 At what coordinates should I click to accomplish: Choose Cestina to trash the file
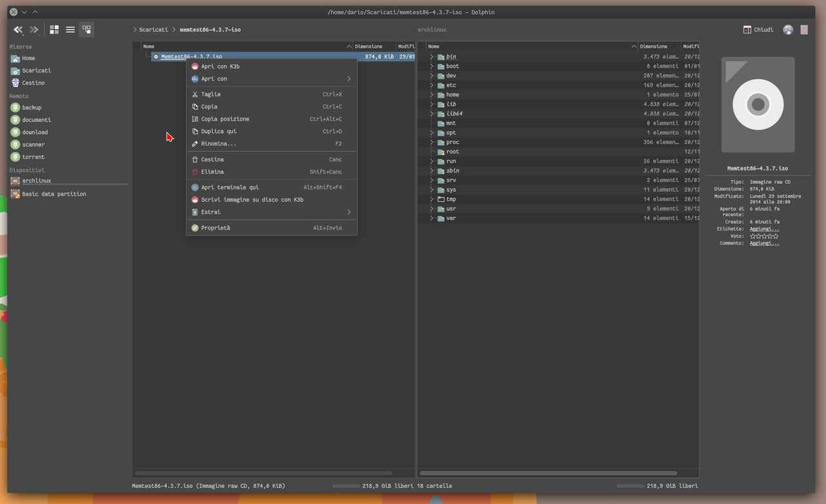272,159
